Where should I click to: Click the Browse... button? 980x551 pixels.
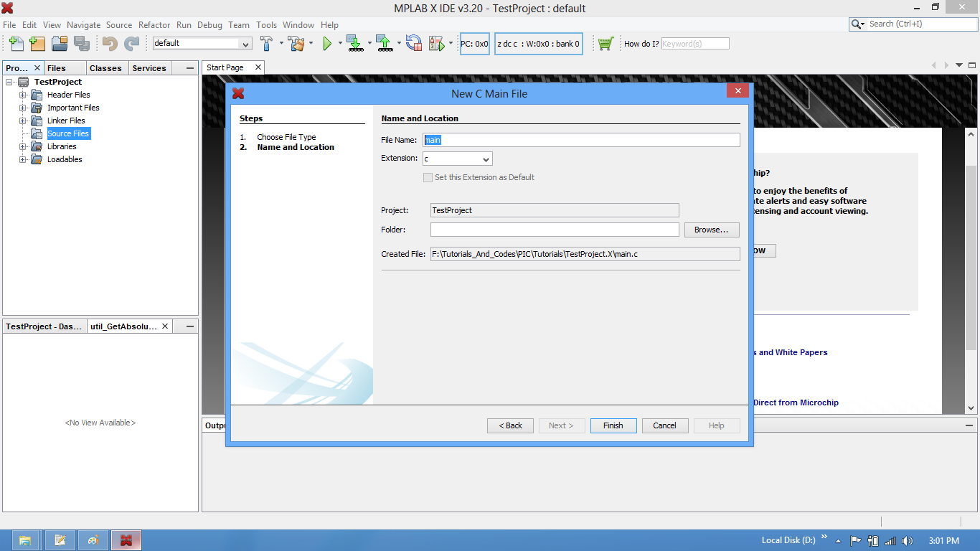712,230
